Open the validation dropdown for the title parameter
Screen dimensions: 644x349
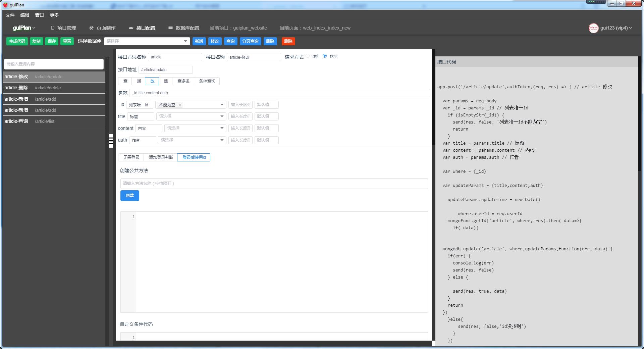click(191, 116)
